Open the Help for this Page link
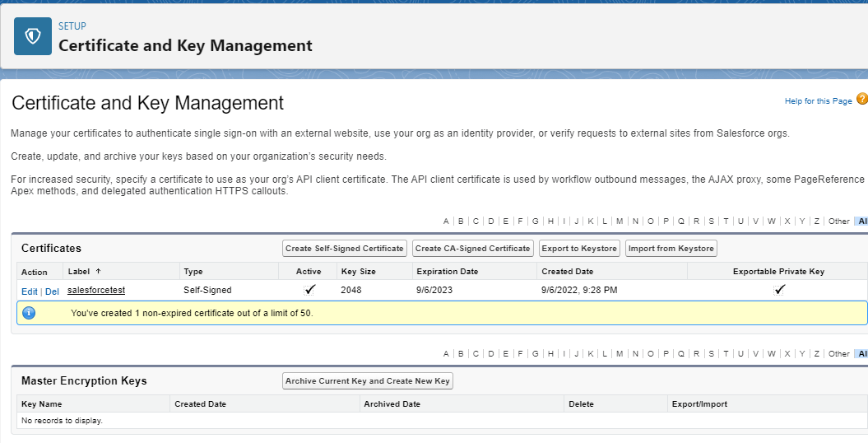This screenshot has width=868, height=443. pyautogui.click(x=818, y=101)
